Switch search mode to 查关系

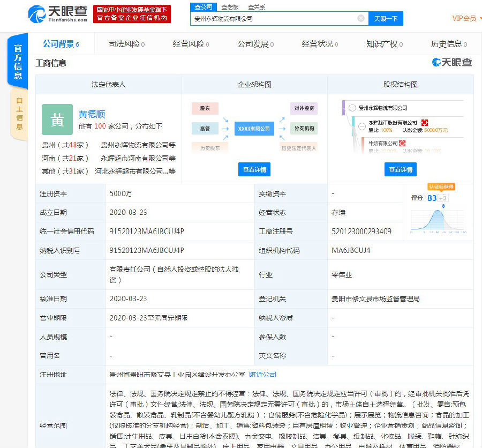click(x=257, y=7)
